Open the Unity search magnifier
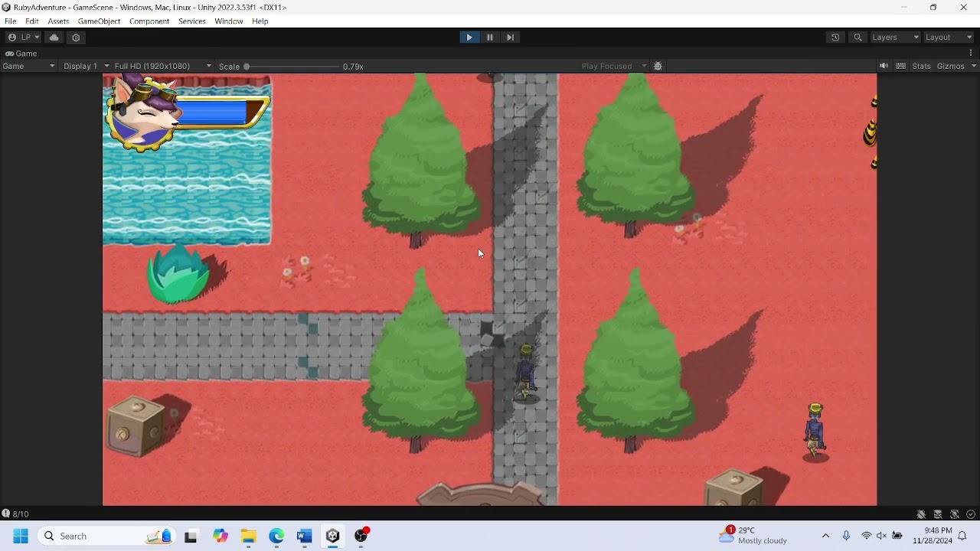The width and height of the screenshot is (980, 551). (857, 37)
